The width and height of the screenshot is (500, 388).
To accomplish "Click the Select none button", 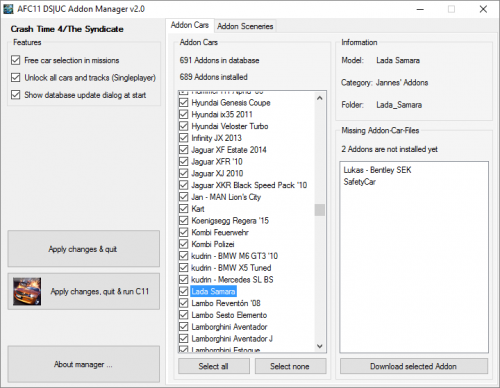I will click(290, 366).
